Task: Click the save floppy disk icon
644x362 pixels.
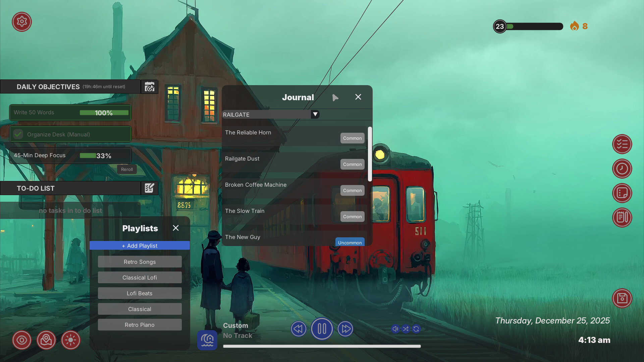Action: click(x=622, y=298)
